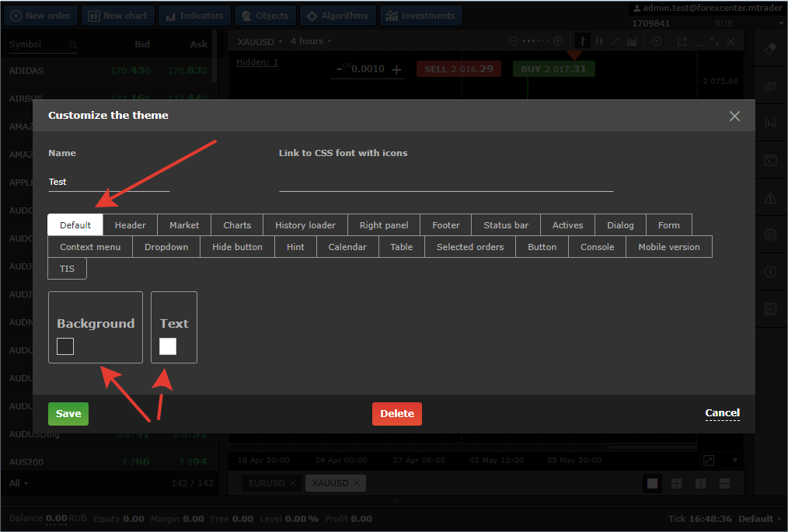Switch to the Charts theme tab
788x532 pixels.
(237, 225)
